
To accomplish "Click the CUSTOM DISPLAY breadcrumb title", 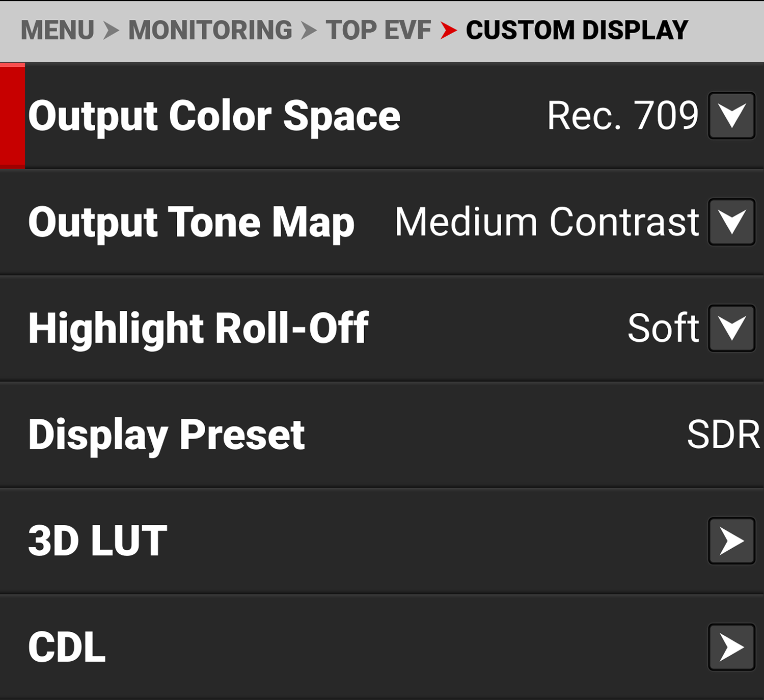I will [x=577, y=30].
